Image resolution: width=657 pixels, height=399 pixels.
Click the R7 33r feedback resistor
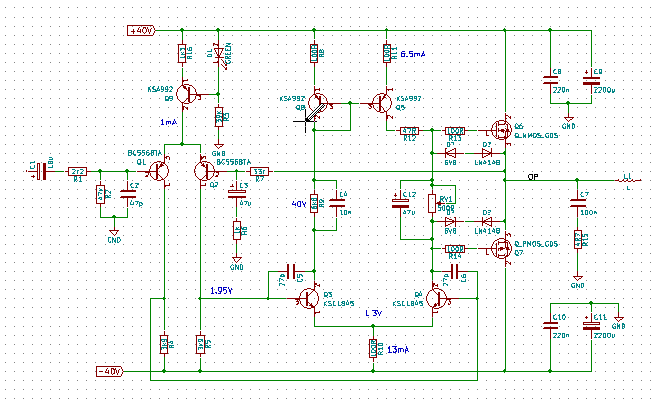pyautogui.click(x=260, y=171)
